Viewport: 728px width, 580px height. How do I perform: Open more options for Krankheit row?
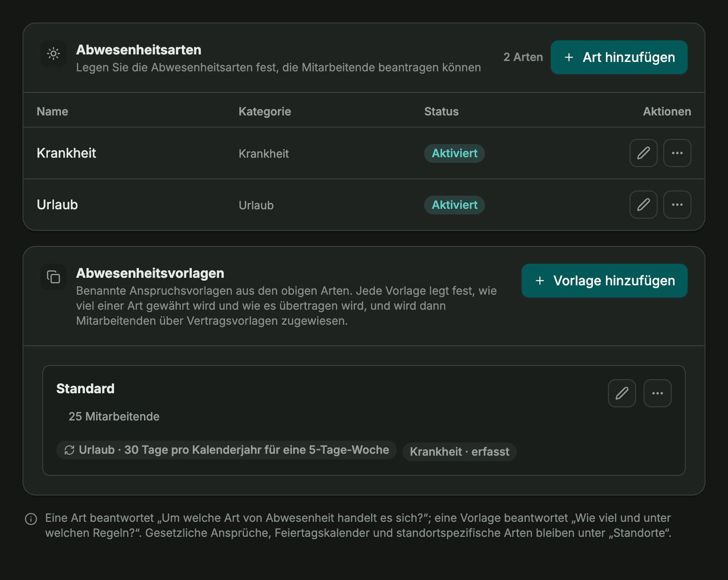click(x=677, y=153)
